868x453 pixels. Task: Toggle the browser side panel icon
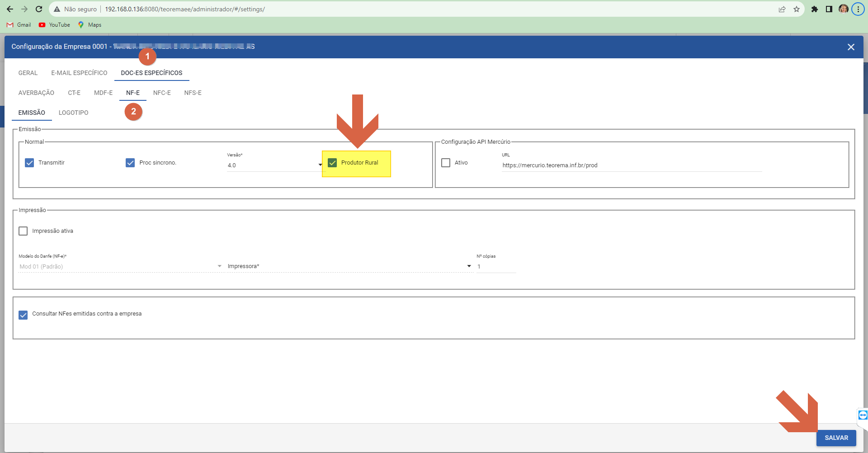pos(829,9)
